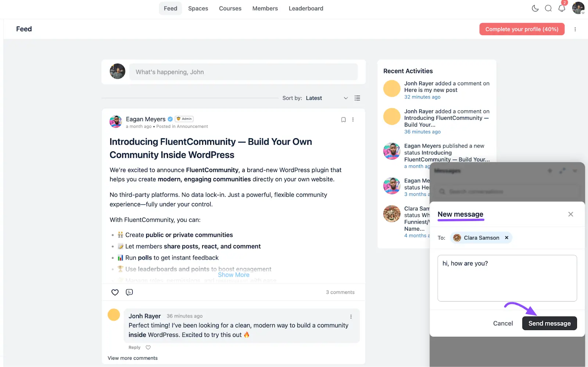
Task: Open Feed page options three-dot menu
Action: [x=575, y=29]
